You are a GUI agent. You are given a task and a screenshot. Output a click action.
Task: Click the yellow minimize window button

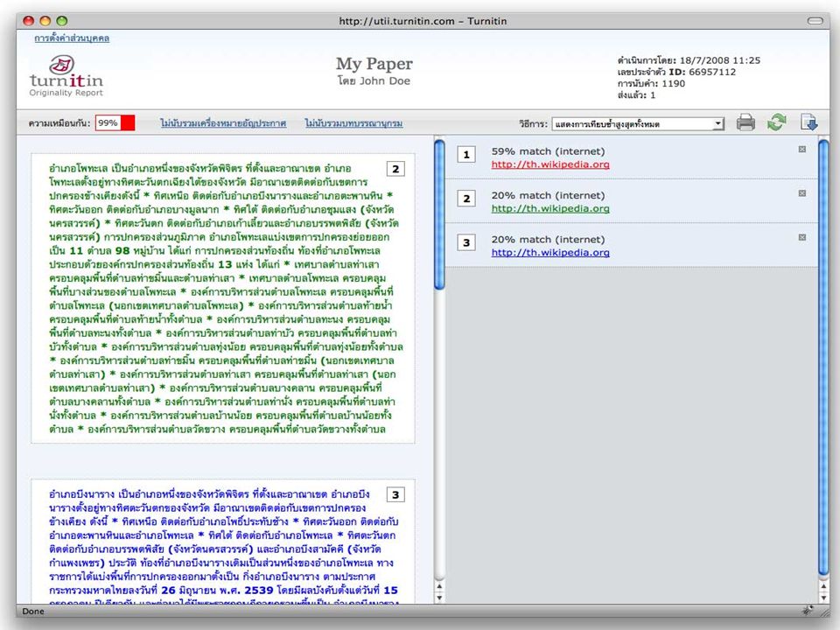(45, 21)
